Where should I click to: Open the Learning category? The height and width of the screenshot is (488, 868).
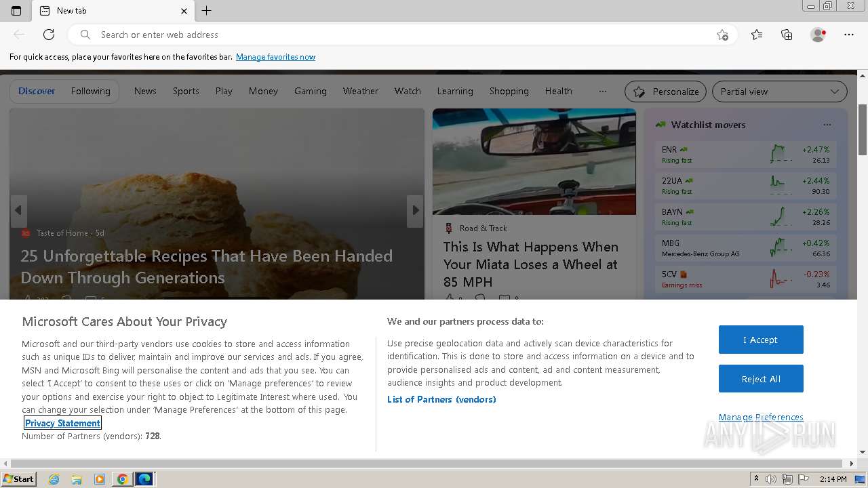coord(455,91)
